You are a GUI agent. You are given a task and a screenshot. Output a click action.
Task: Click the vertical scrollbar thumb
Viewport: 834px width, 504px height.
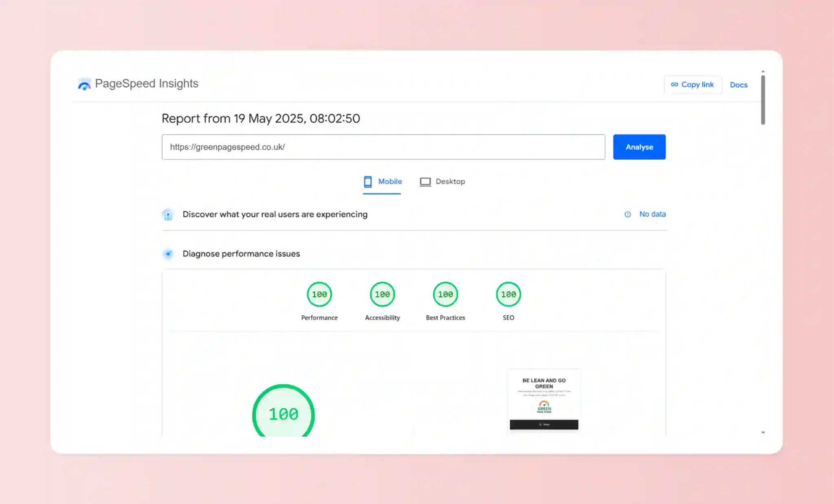point(763,100)
